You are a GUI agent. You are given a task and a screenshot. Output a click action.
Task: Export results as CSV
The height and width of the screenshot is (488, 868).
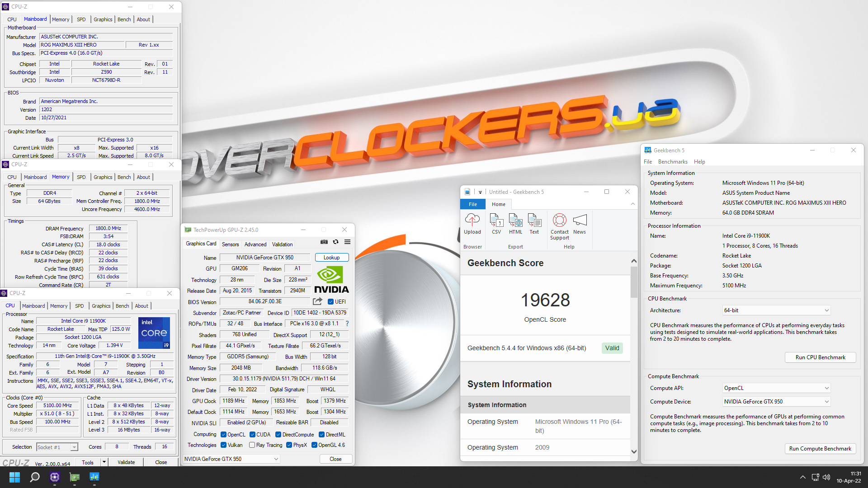tap(496, 224)
